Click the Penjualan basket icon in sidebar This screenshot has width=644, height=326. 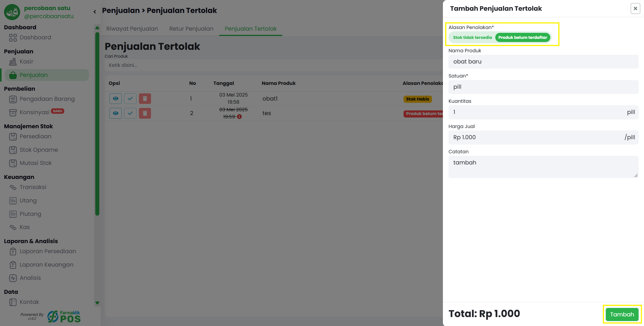coord(13,75)
